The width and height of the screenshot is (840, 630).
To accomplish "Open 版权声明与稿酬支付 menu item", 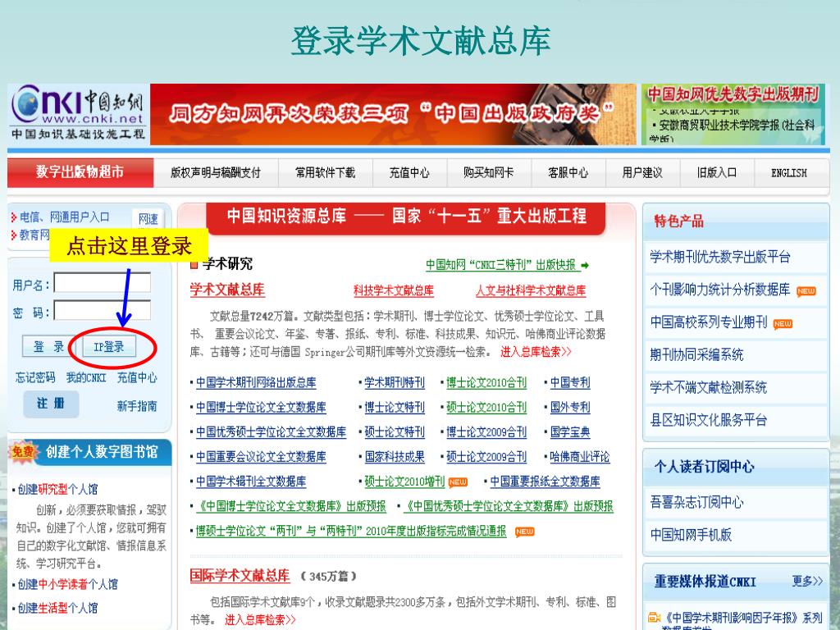I will [216, 172].
